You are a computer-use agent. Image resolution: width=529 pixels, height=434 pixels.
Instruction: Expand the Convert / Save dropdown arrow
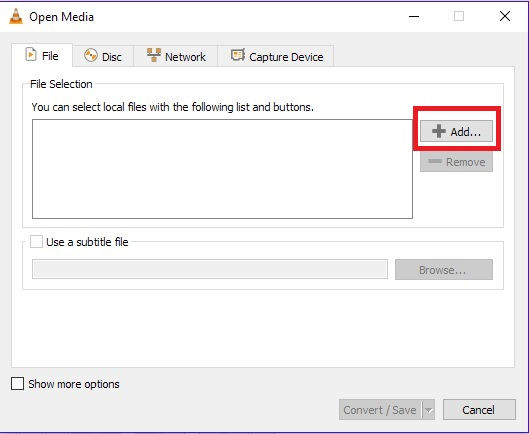(428, 410)
